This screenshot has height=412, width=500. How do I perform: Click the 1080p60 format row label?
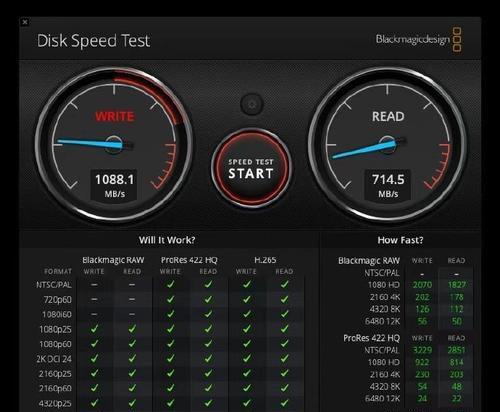coord(55,344)
